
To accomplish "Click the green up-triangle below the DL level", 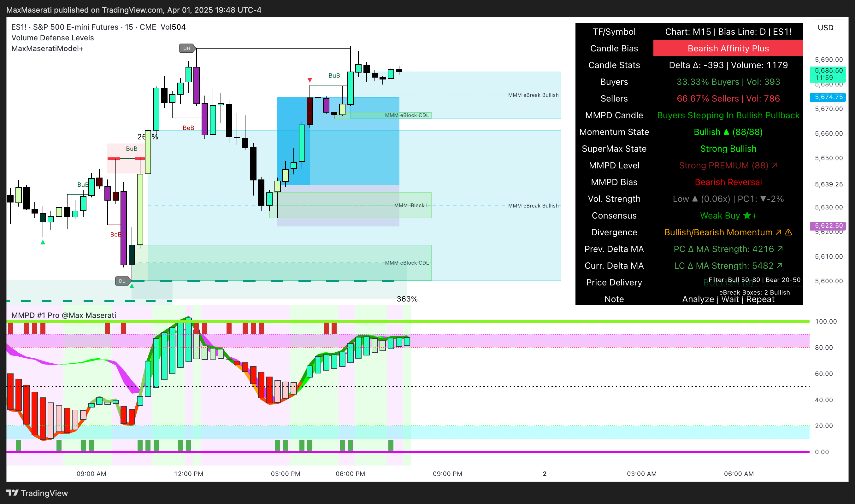I will coord(132,286).
